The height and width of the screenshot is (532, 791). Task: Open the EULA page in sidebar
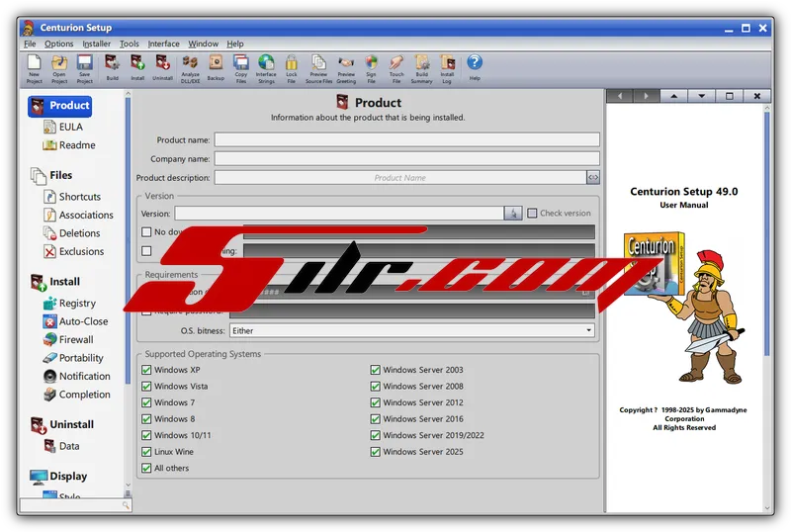click(x=63, y=127)
